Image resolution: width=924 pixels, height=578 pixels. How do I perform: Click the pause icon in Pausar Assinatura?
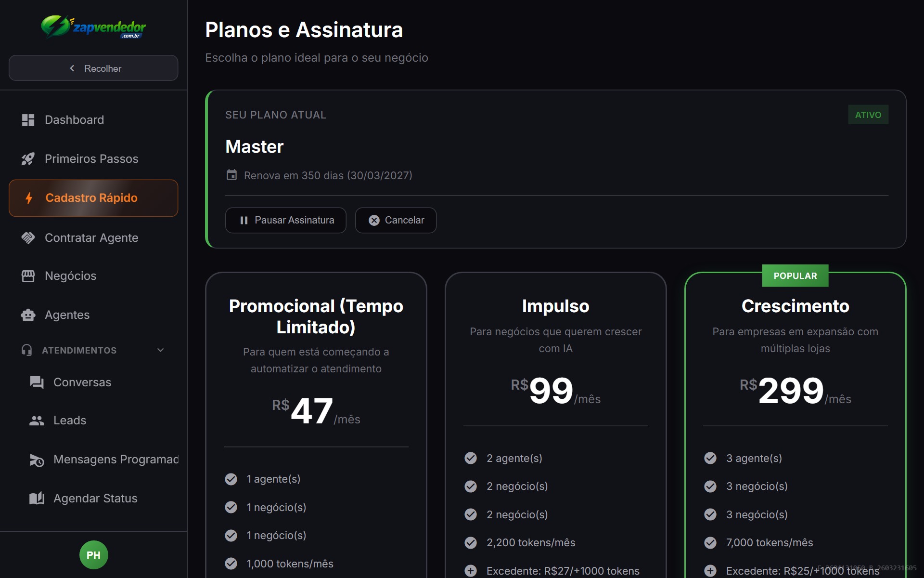pos(244,220)
